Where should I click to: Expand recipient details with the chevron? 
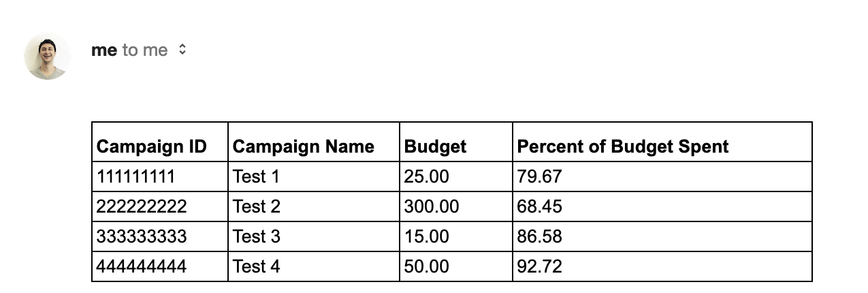182,50
